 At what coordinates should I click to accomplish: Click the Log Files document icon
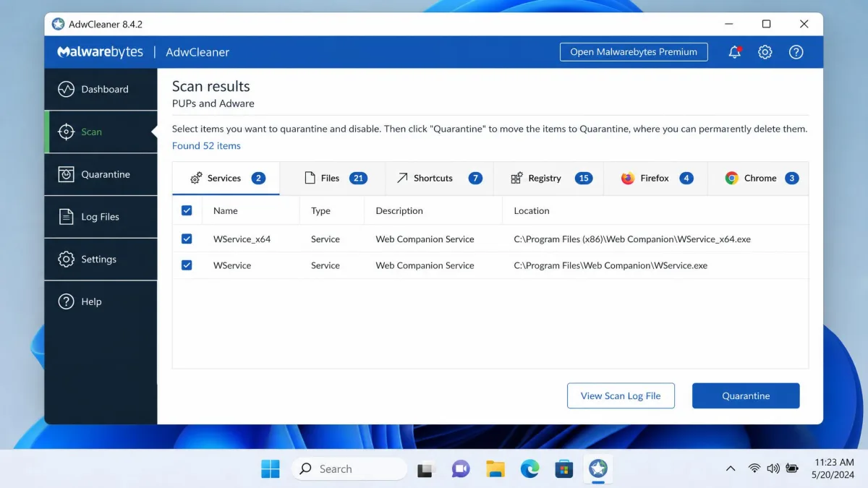coord(66,217)
